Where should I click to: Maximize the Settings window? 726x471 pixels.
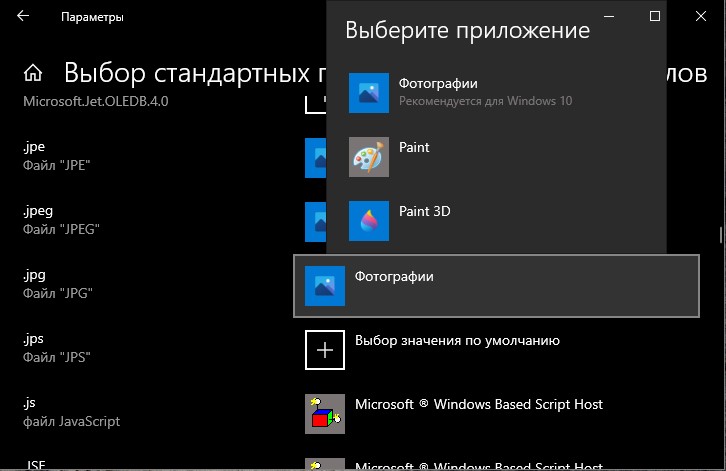point(655,16)
